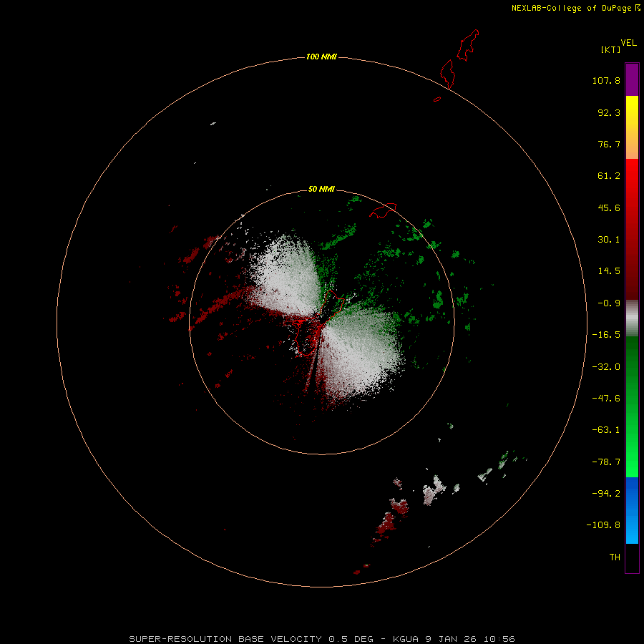This screenshot has height=644, width=644.
Task: Click the -109.8 legend value
Action: pos(603,525)
